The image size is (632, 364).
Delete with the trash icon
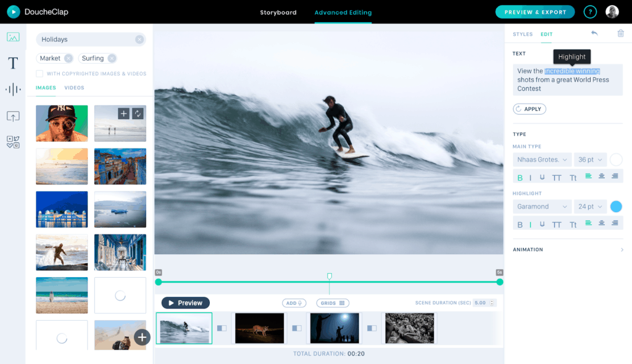pos(621,33)
